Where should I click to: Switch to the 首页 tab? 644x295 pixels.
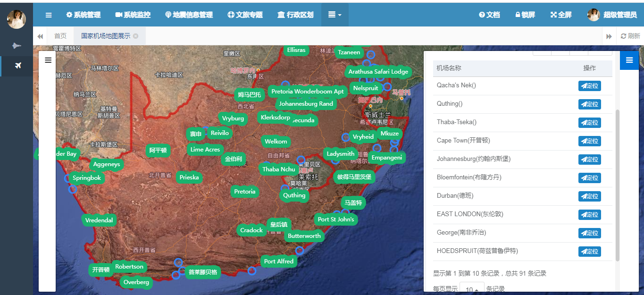(60, 36)
